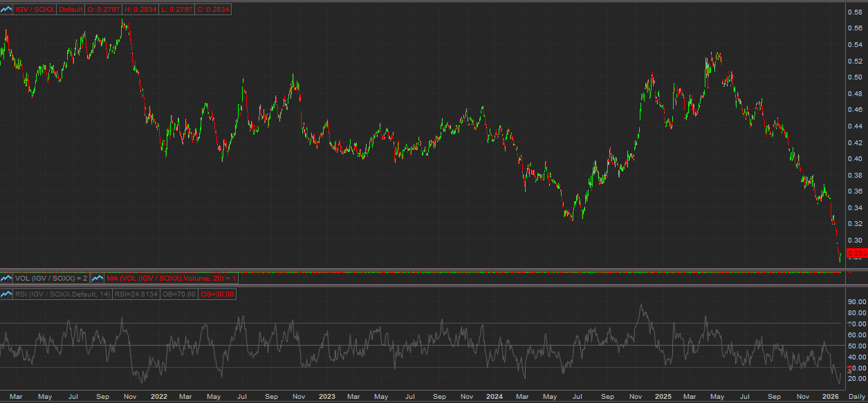
Task: Click the 2022 label on time axis
Action: pyautogui.click(x=158, y=397)
